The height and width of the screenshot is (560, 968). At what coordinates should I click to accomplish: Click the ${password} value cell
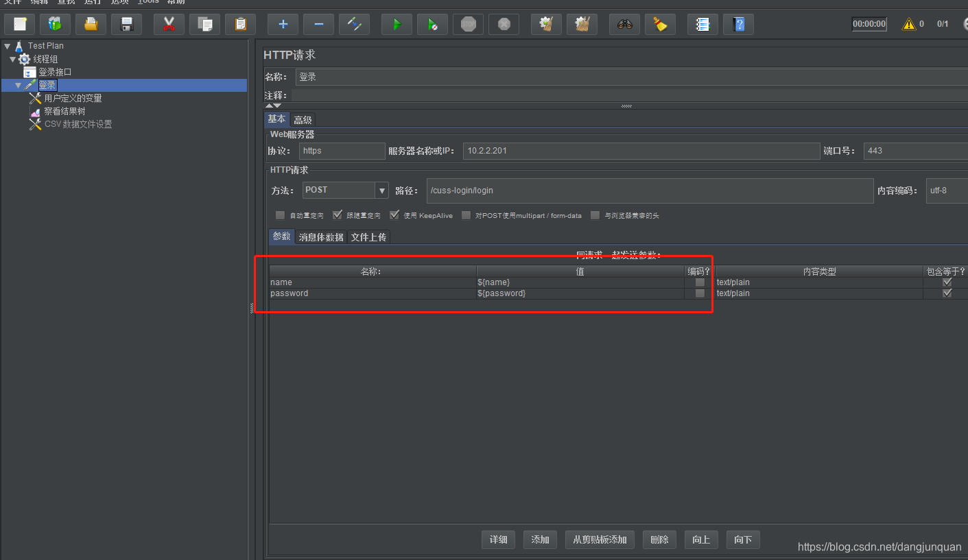click(x=580, y=293)
